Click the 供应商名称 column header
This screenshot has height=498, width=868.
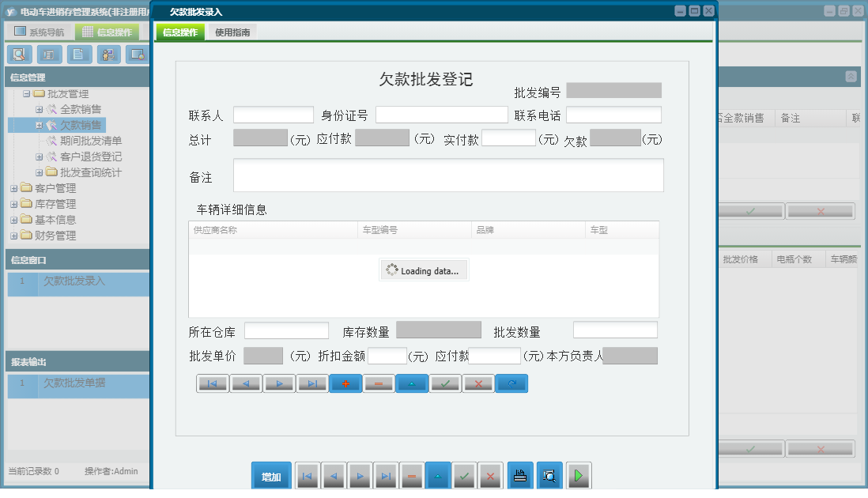pos(273,229)
